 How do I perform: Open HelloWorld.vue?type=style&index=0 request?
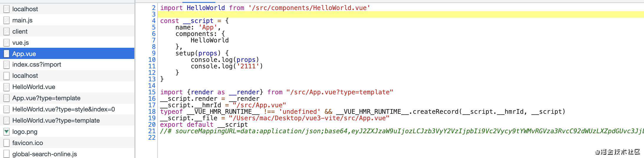(67, 109)
